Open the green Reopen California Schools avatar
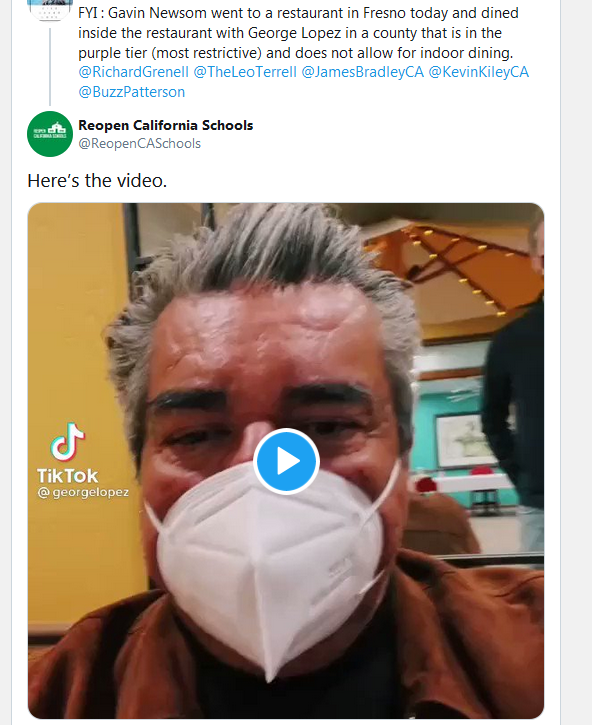Image resolution: width=592 pixels, height=725 pixels. pos(50,134)
